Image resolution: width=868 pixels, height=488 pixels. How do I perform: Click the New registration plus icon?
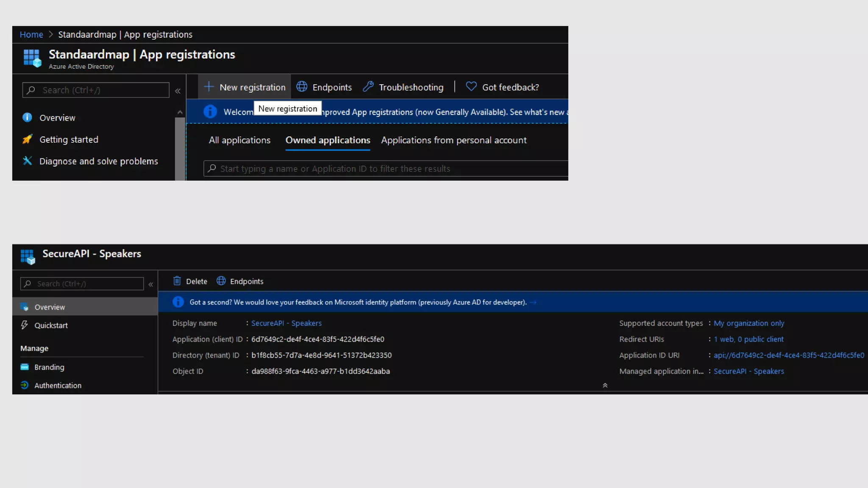click(x=209, y=87)
